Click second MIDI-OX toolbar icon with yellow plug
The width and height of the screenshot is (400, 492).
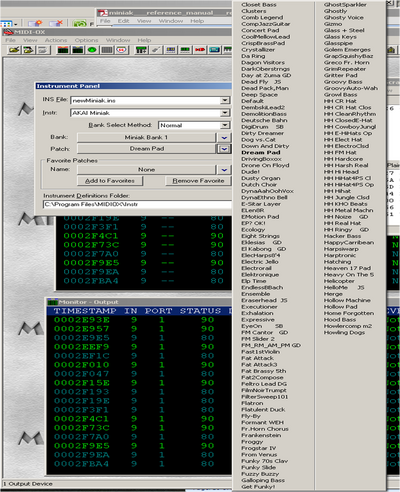[x=29, y=50]
